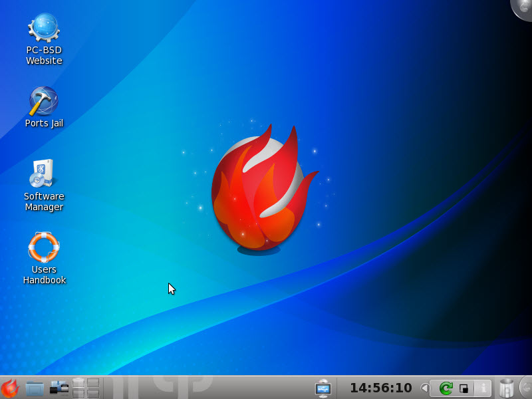The height and width of the screenshot is (399, 532).
Task: Click the black-and-white squares tray icon
Action: (x=464, y=388)
